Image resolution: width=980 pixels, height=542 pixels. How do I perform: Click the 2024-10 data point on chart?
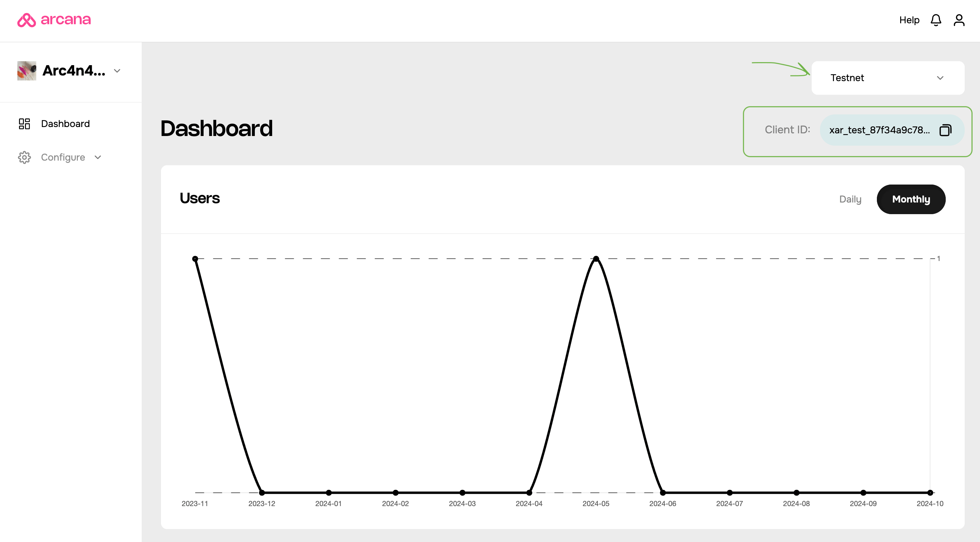pos(930,492)
